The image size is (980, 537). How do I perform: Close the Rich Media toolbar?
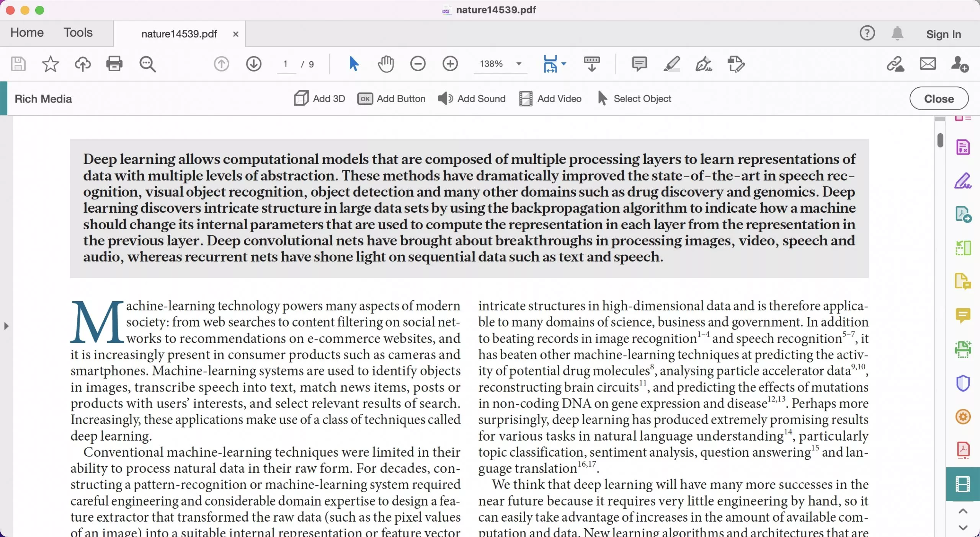click(x=939, y=98)
